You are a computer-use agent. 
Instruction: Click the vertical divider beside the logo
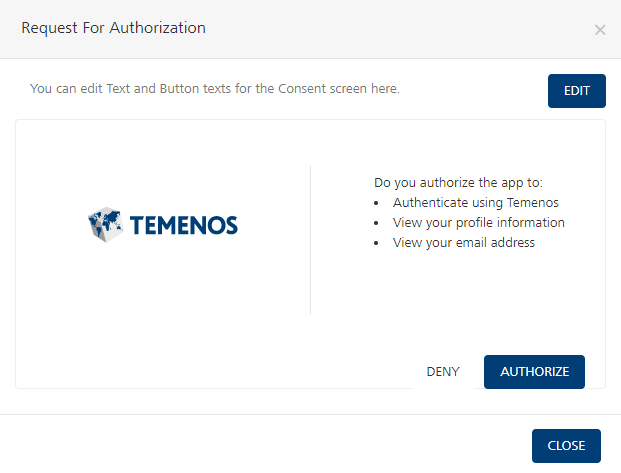(310, 240)
